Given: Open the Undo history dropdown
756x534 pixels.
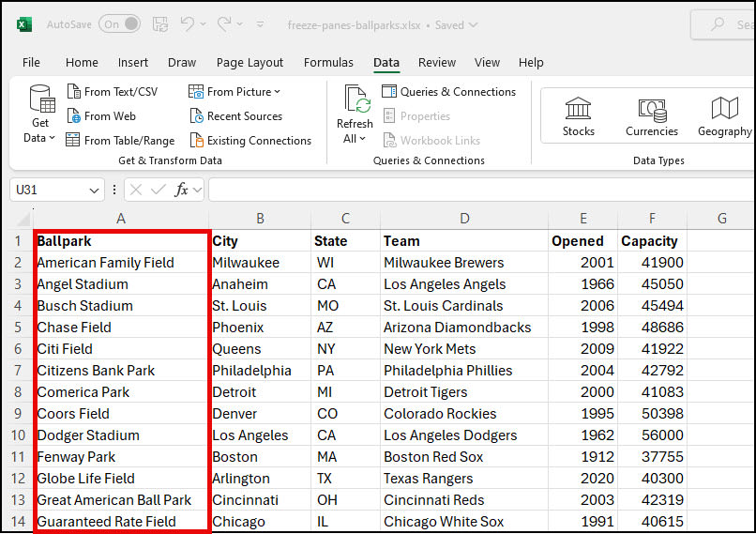Looking at the screenshot, I should (x=203, y=24).
